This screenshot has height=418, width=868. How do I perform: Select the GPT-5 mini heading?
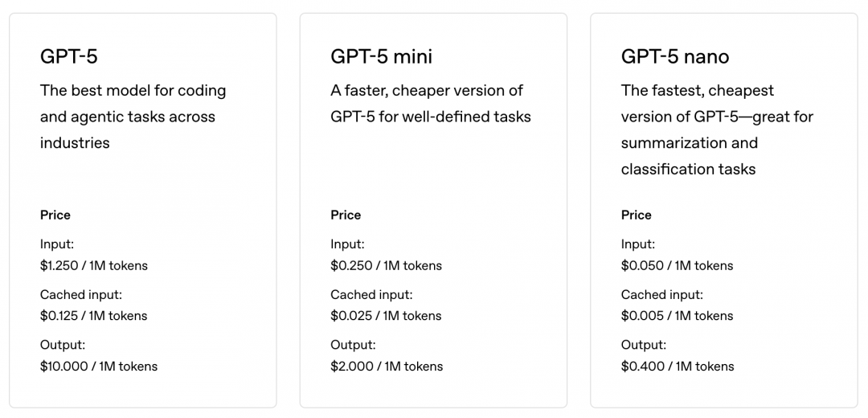pyautogui.click(x=381, y=56)
